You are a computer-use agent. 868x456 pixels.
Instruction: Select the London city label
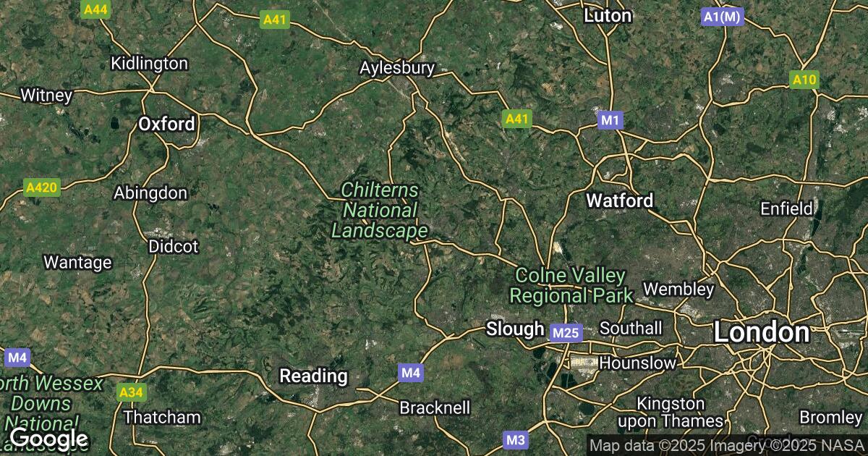761,332
